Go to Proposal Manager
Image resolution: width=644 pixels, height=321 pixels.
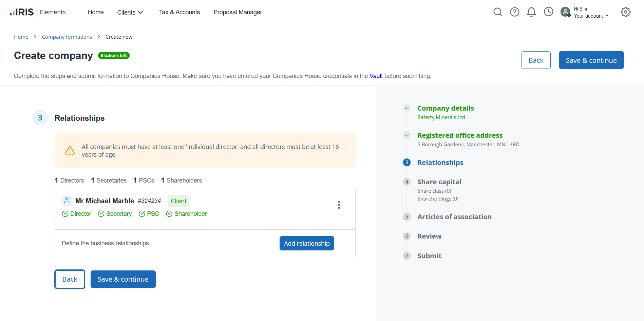tap(238, 12)
